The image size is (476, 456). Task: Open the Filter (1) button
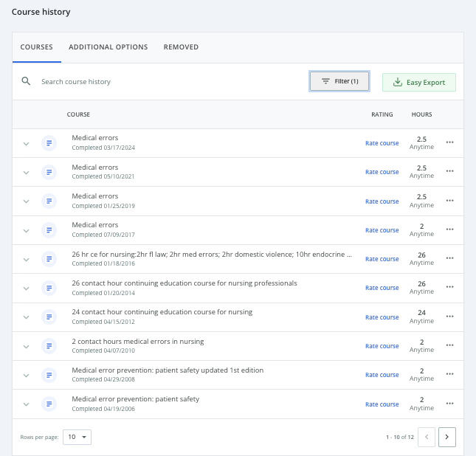tap(339, 81)
